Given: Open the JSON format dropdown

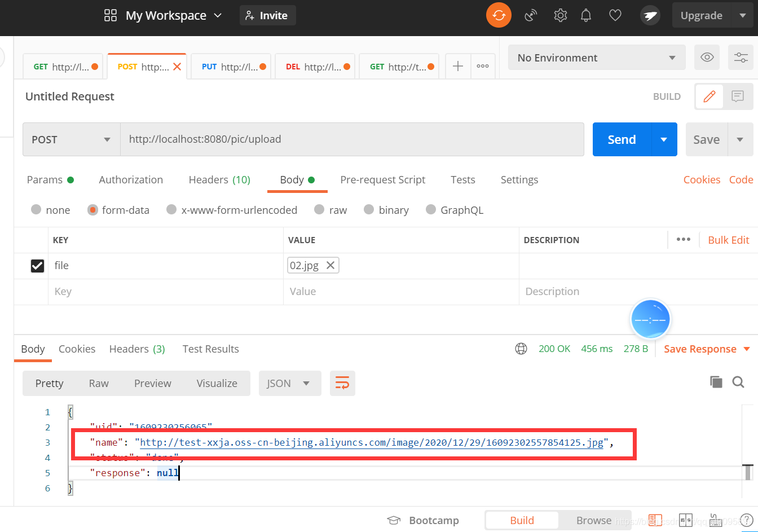Looking at the screenshot, I should click(290, 383).
